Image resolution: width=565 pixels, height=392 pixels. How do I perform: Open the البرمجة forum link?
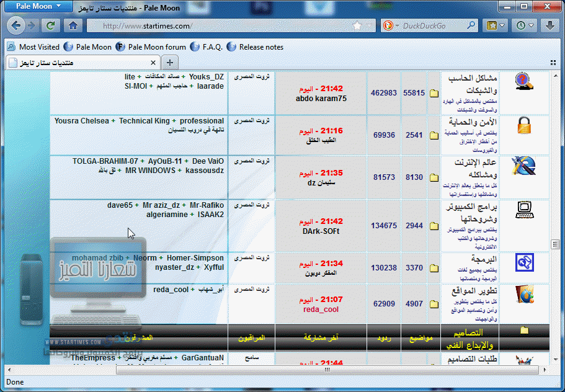pyautogui.click(x=484, y=259)
